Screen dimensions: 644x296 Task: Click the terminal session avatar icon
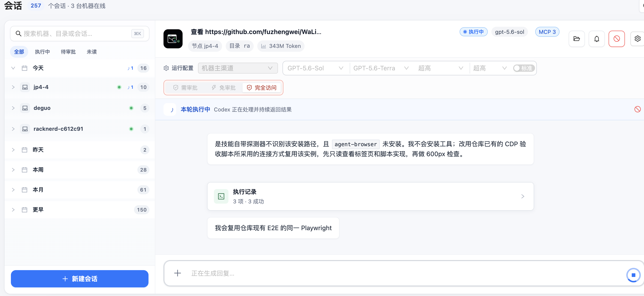[173, 39]
